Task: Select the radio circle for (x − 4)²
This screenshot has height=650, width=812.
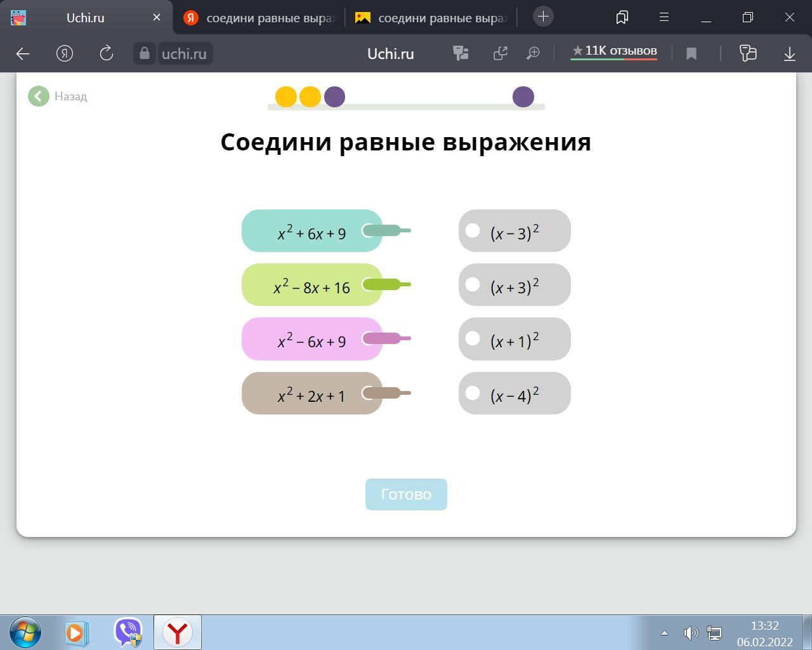Action: 473,393
